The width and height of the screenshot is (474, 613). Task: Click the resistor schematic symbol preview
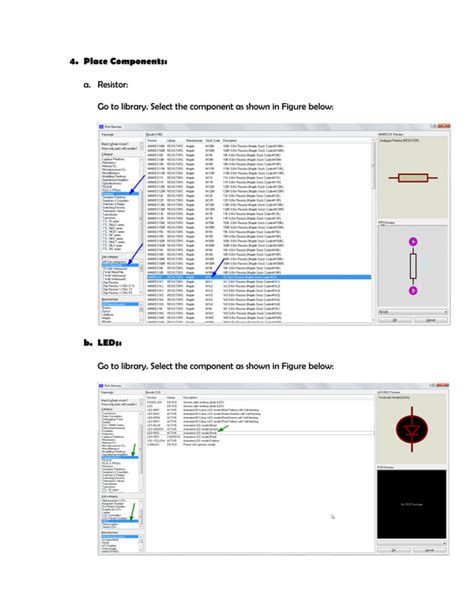click(413, 178)
